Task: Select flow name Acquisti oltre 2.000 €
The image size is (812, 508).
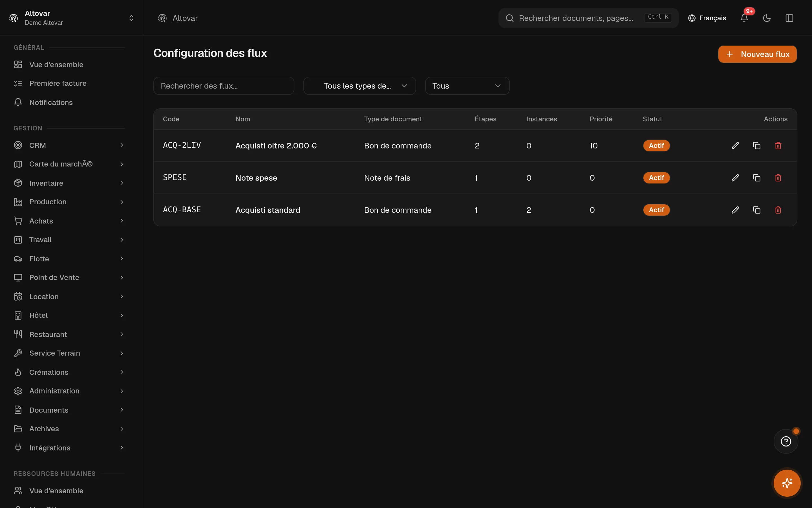Action: (276, 146)
